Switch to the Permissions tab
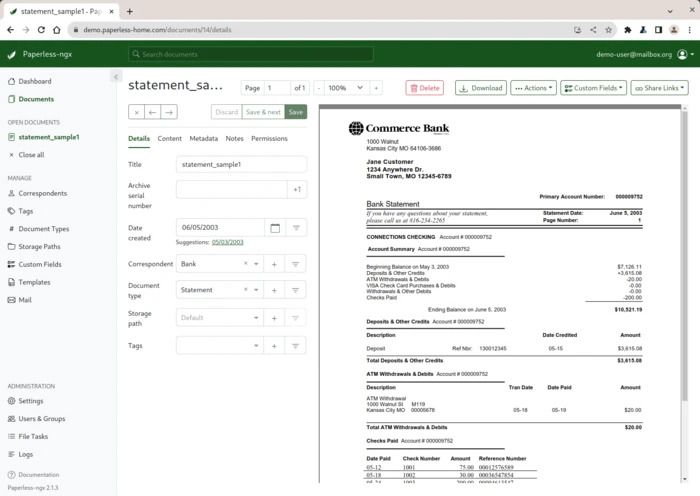700x496 pixels. [269, 139]
